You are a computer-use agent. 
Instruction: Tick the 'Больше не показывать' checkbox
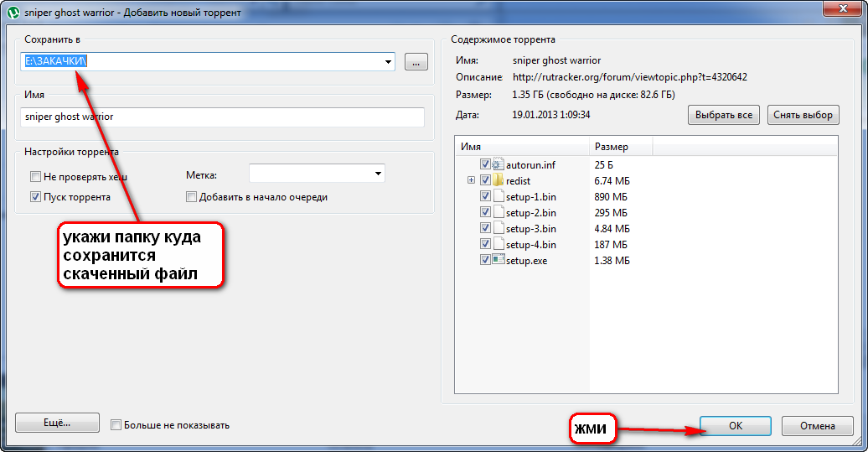(116, 425)
